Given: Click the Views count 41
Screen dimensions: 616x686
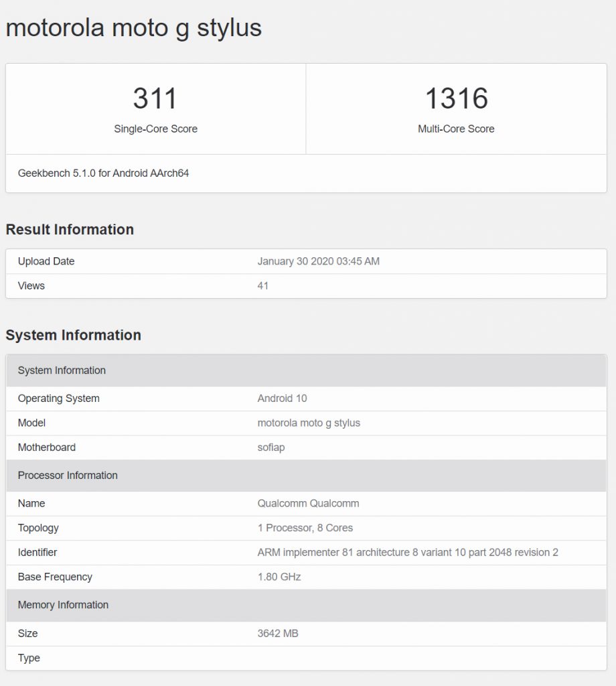Looking at the screenshot, I should tap(263, 285).
